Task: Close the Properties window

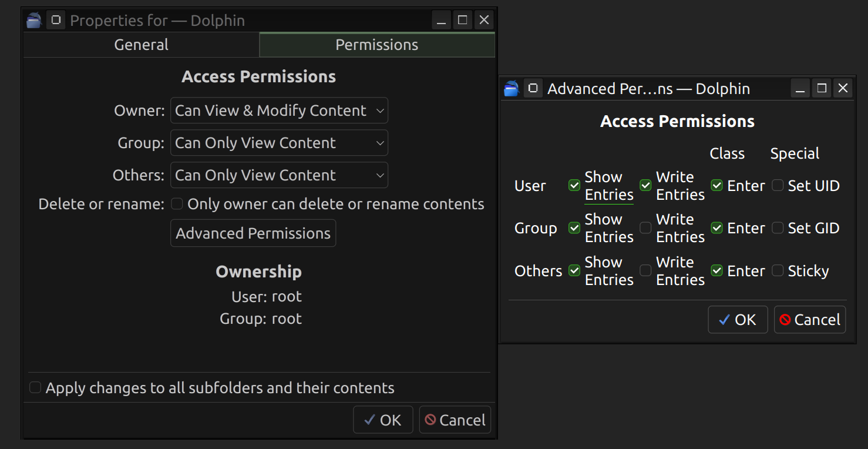Action: 484,21
